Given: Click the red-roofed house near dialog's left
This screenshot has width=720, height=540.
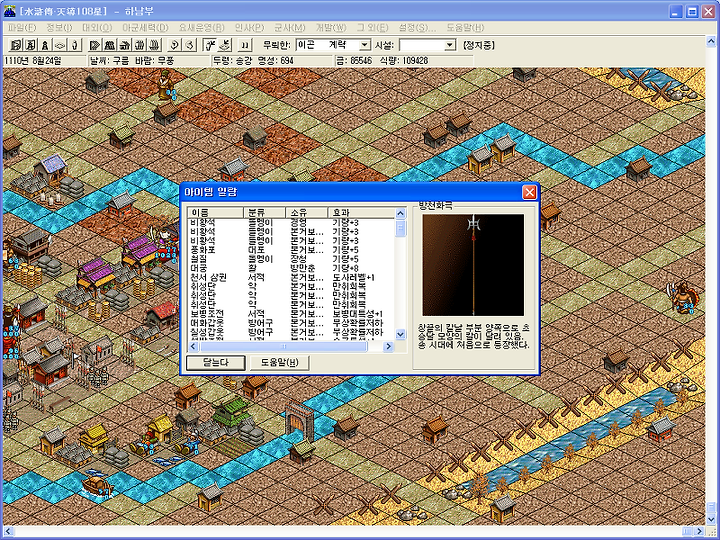Looking at the screenshot, I should tap(163, 314).
